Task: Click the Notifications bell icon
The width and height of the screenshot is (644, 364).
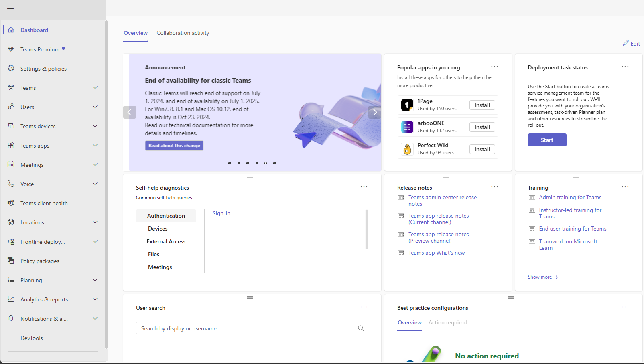Action: pos(11,319)
